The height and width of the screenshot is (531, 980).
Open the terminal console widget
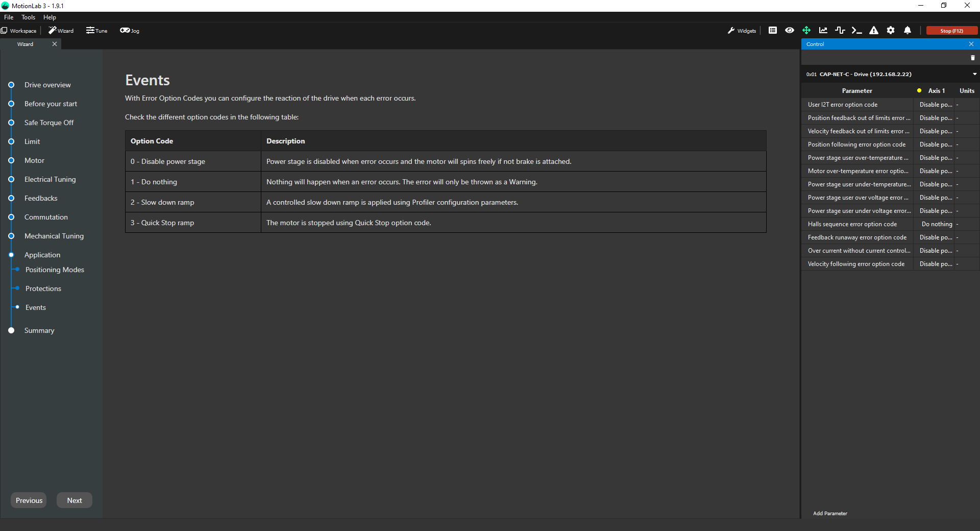point(857,31)
